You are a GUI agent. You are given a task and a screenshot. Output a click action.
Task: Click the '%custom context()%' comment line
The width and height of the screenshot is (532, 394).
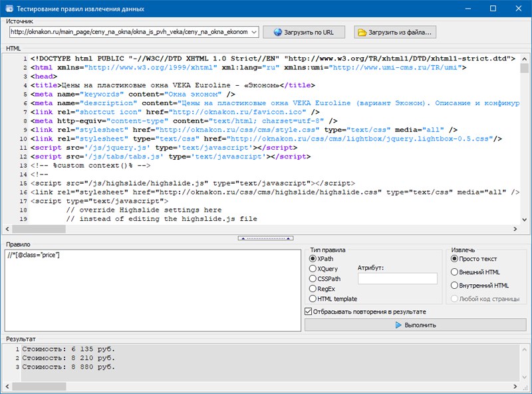pyautogui.click(x=90, y=166)
